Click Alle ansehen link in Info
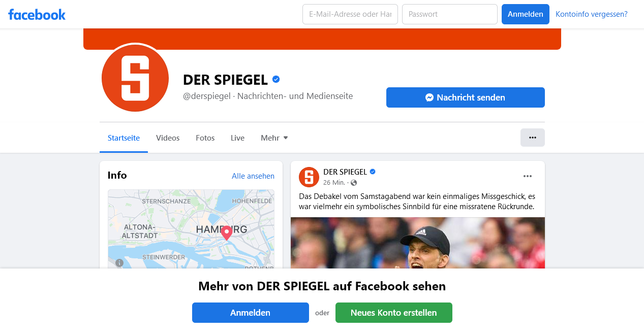The height and width of the screenshot is (336, 644). tap(253, 176)
